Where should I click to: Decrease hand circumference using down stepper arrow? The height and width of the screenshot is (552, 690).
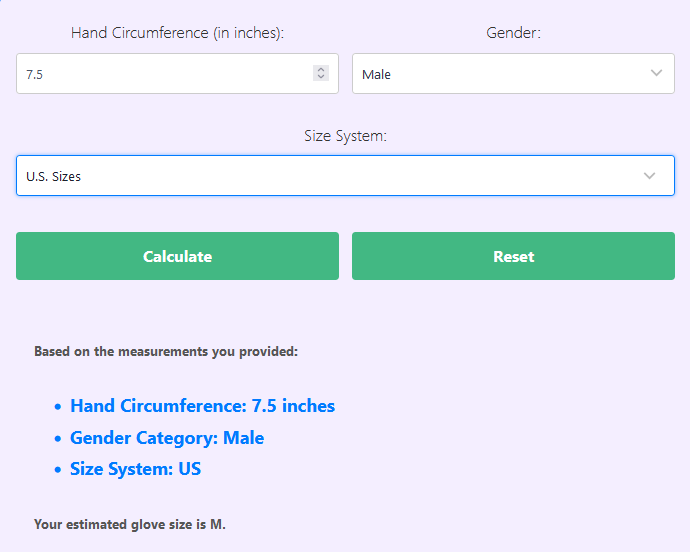pyautogui.click(x=320, y=77)
